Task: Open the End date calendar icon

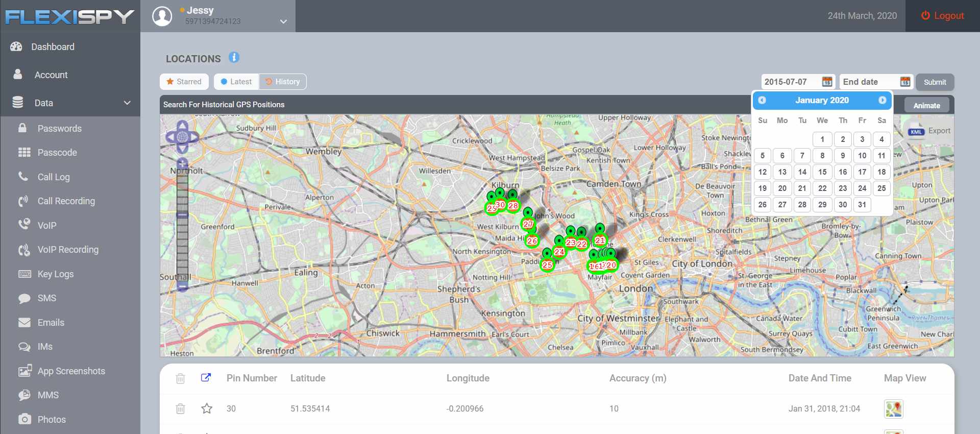Action: [x=905, y=82]
